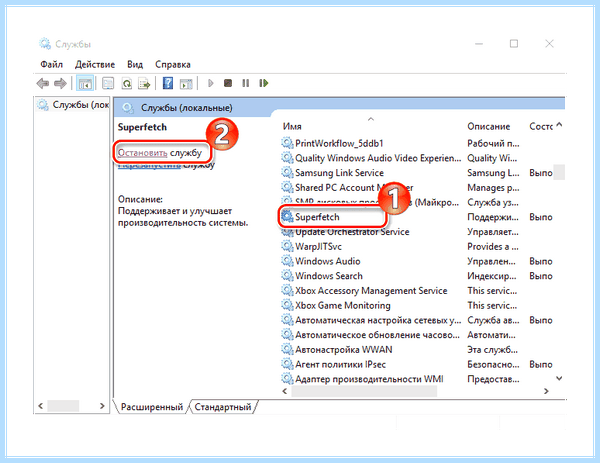Click the Остановить службу link
The width and height of the screenshot is (600, 463).
(x=160, y=153)
